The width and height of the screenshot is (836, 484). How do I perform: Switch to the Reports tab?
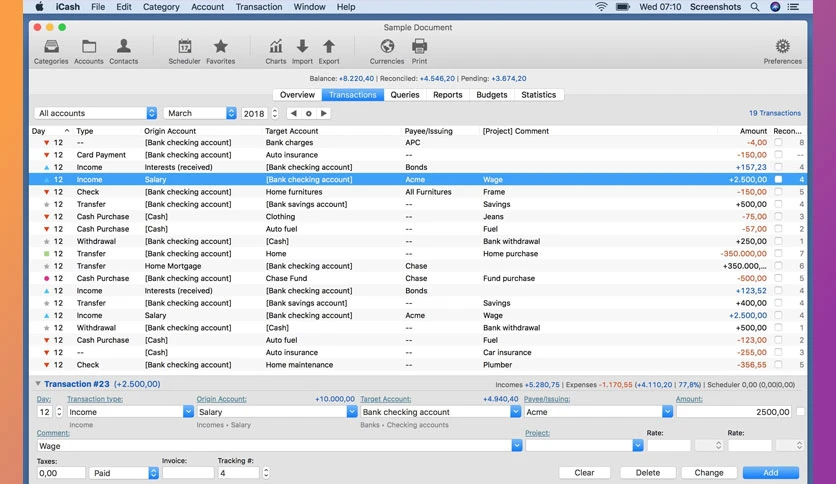click(447, 95)
